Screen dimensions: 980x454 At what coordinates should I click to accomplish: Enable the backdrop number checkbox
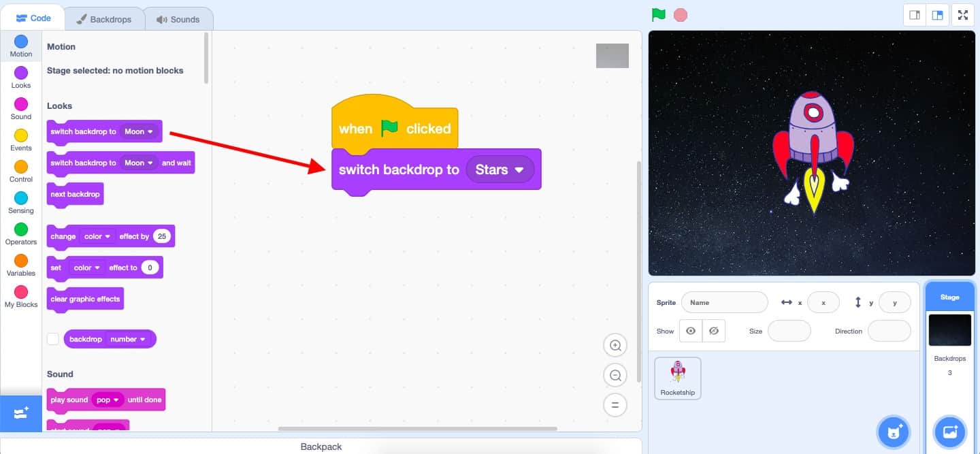[53, 339]
